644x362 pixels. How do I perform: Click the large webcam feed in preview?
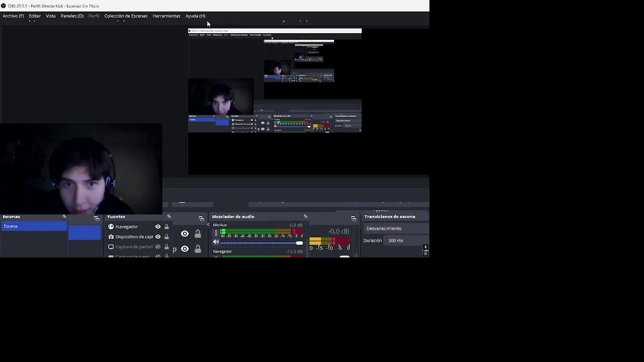[81, 170]
